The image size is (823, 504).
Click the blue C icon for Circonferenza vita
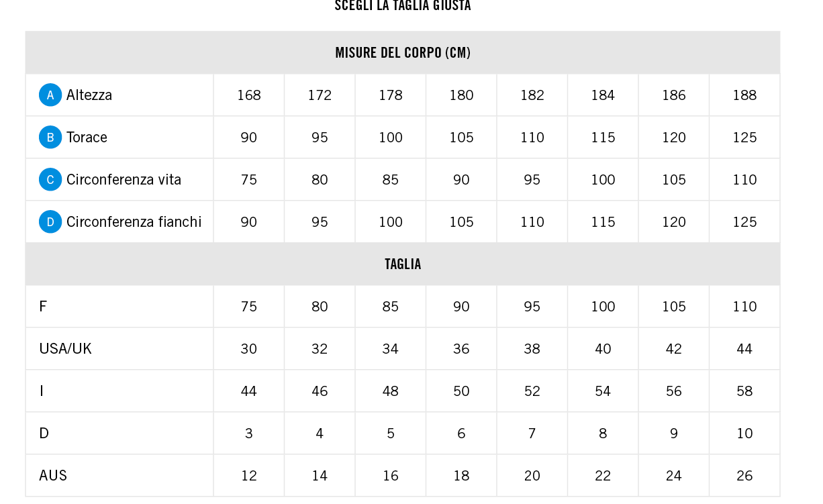[x=50, y=180]
